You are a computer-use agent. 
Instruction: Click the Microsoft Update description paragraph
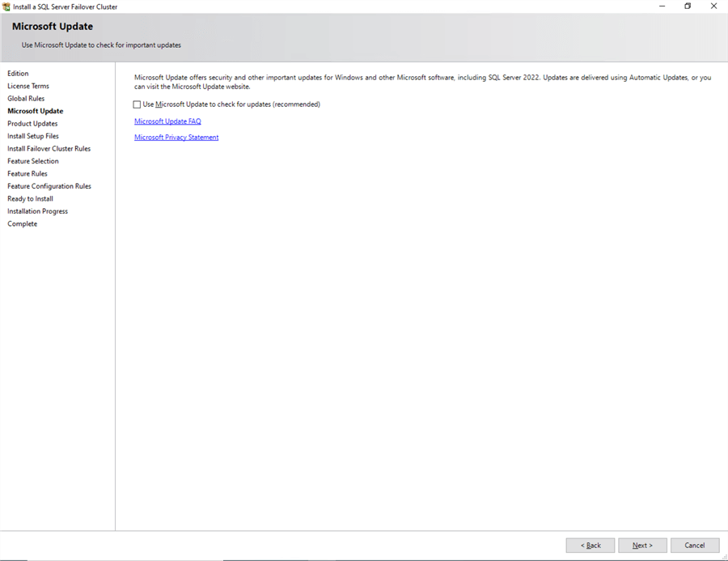click(422, 82)
